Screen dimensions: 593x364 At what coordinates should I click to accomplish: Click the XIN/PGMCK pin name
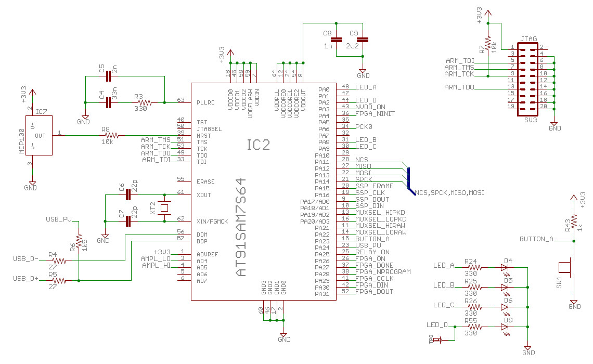pyautogui.click(x=212, y=222)
